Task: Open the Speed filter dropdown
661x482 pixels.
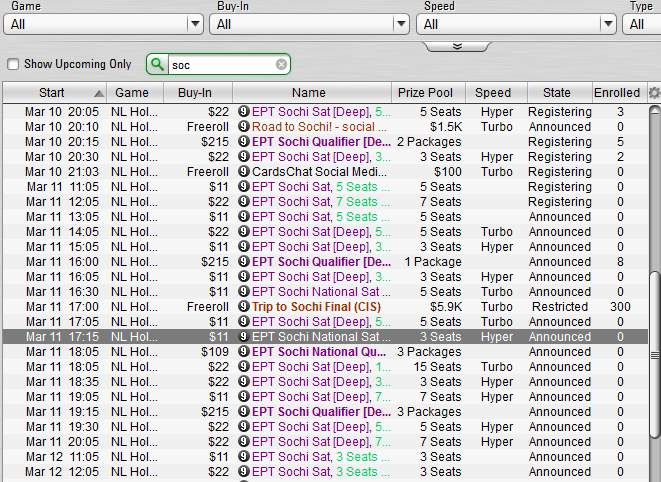Action: pyautogui.click(x=516, y=24)
